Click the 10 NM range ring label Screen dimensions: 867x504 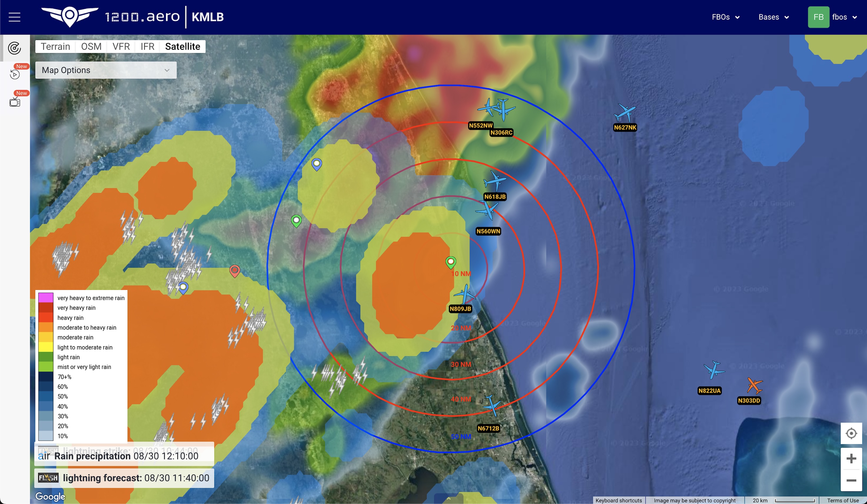coord(461,274)
